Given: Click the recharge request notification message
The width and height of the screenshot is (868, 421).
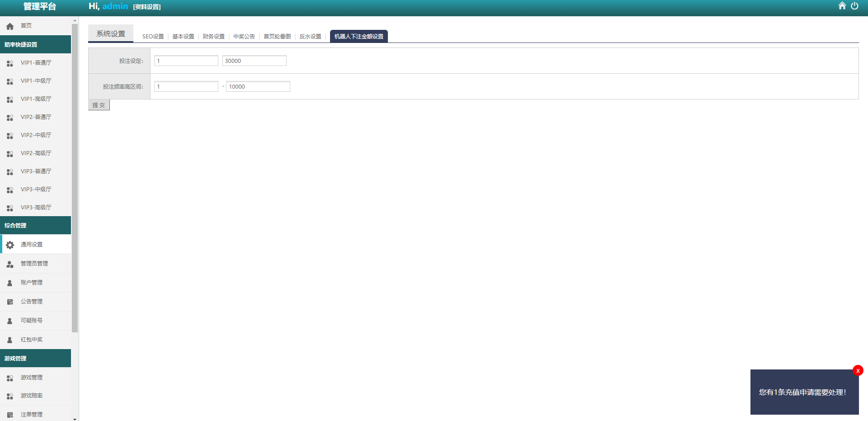Looking at the screenshot, I should pyautogui.click(x=802, y=393).
